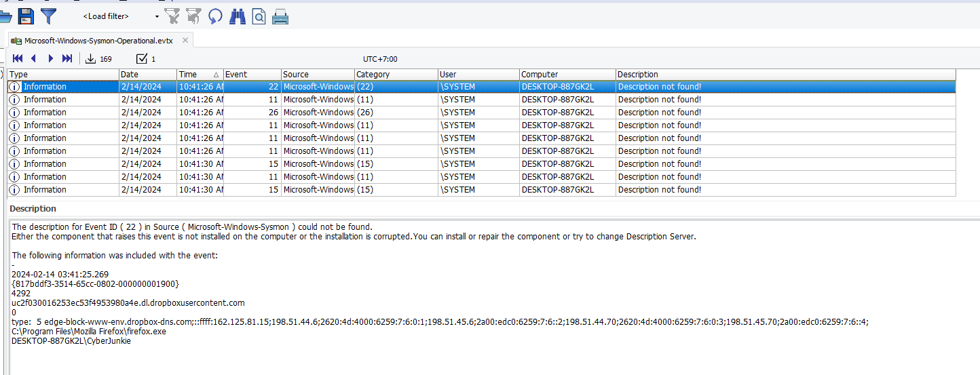Image resolution: width=980 pixels, height=375 pixels.
Task: Close the Sysmon-Operational.evtx tab
Action: click(185, 40)
